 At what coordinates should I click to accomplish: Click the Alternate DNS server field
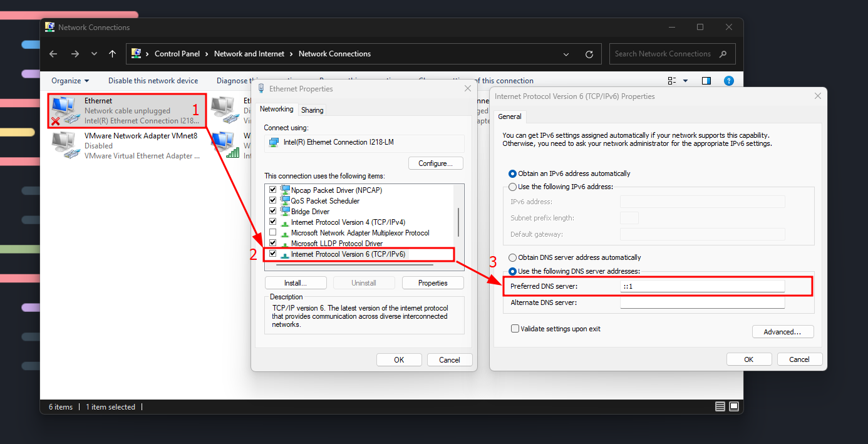(x=702, y=302)
